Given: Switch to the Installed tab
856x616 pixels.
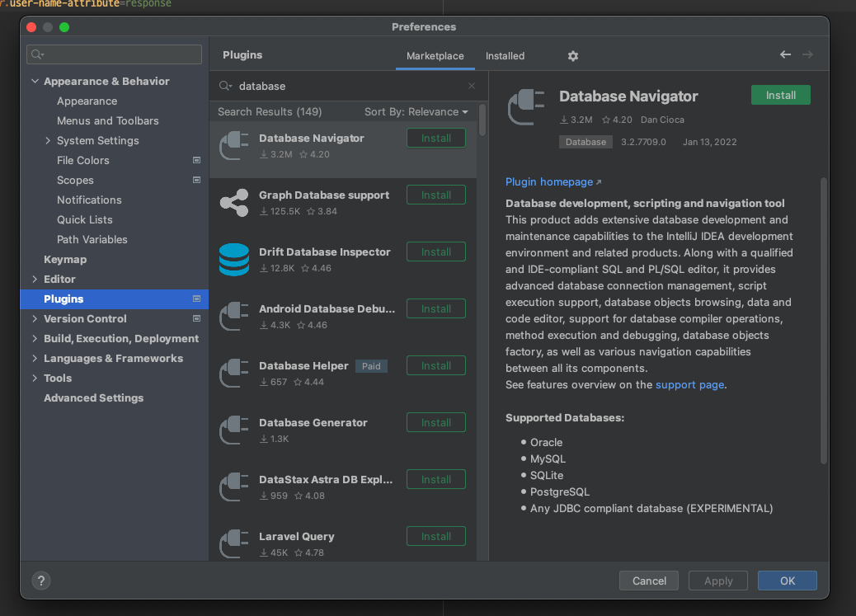Looking at the screenshot, I should coord(505,56).
